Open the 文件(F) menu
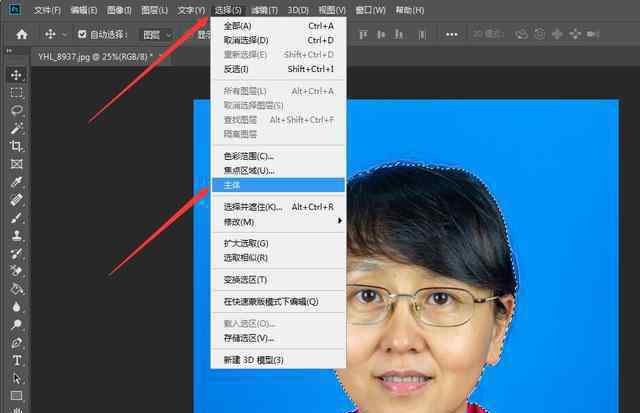The width and height of the screenshot is (640, 413). [47, 10]
